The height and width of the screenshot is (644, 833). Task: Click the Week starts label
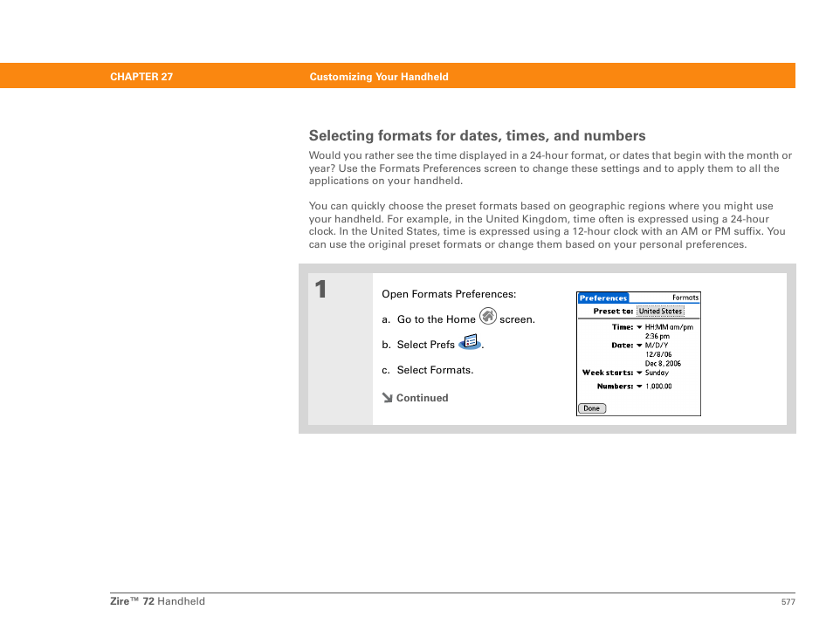tap(608, 373)
